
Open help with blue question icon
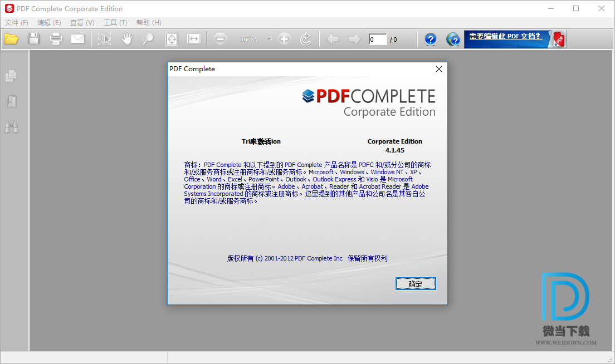coord(431,39)
